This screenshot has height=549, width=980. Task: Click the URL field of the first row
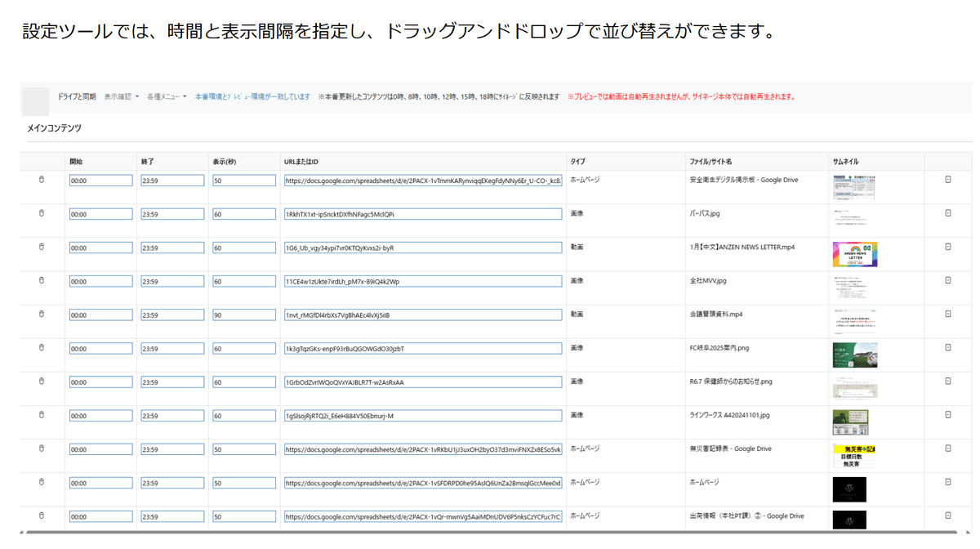(423, 181)
